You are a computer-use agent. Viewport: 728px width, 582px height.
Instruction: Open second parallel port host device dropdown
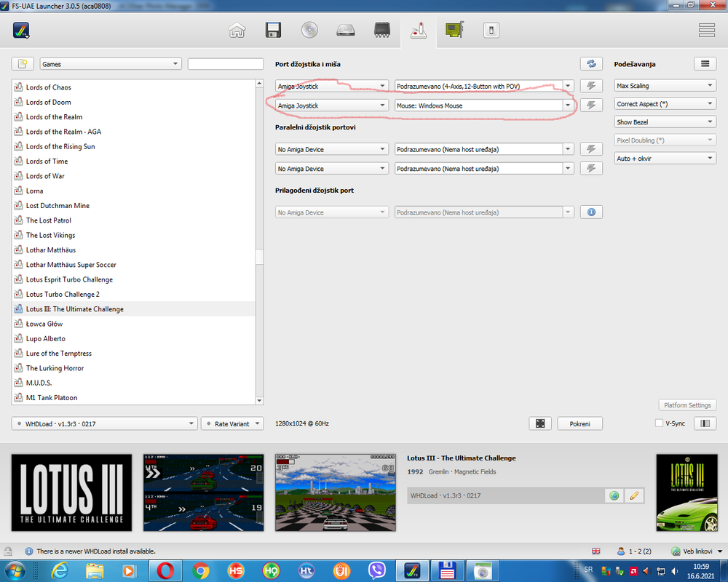point(484,169)
